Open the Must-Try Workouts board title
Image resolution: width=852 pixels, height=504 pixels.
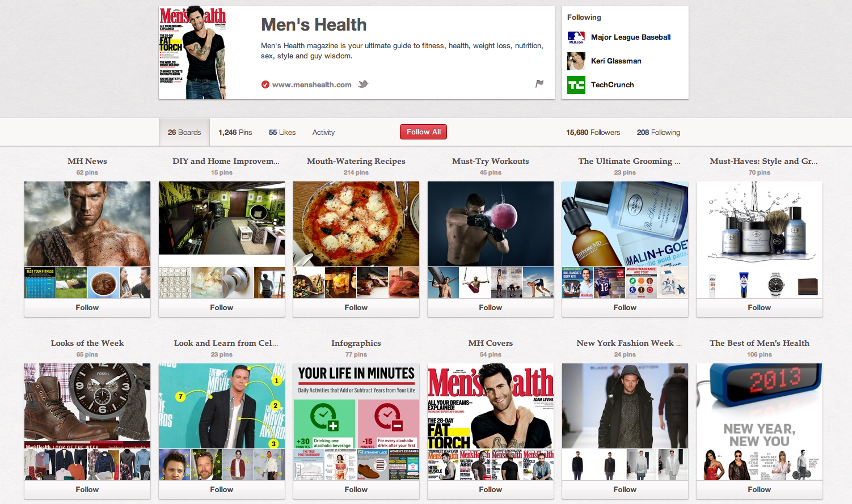pyautogui.click(x=491, y=161)
